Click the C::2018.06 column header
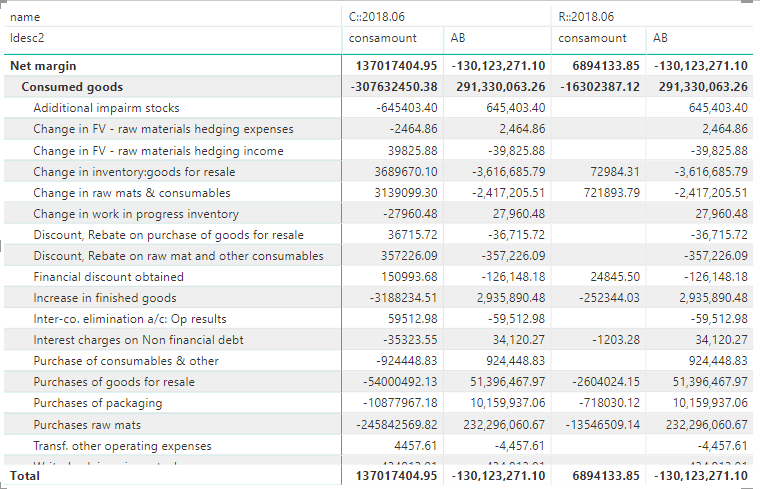 click(377, 17)
